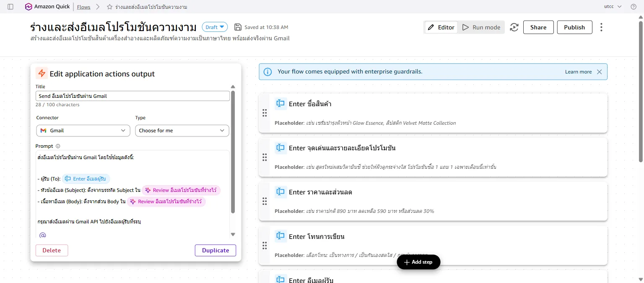Image resolution: width=644 pixels, height=283 pixels.
Task: Click the Title input field
Action: pos(132,96)
